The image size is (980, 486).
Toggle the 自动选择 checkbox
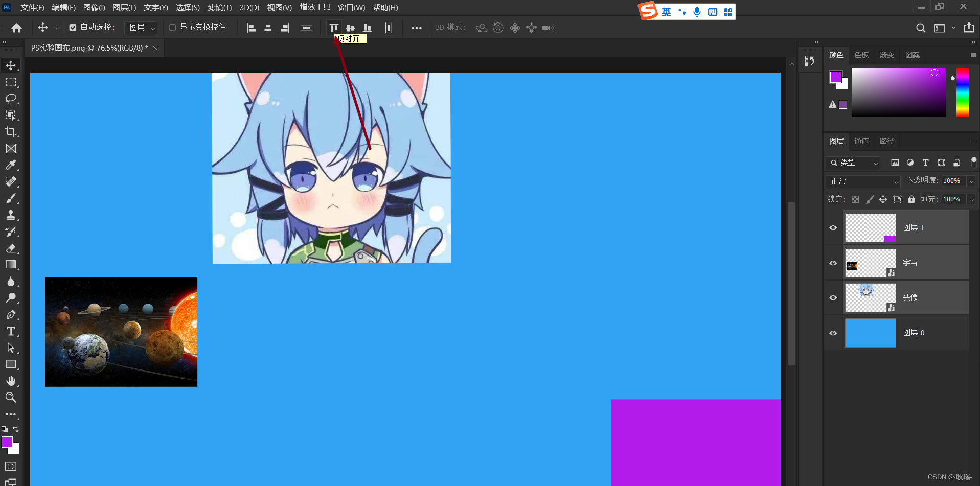point(73,28)
